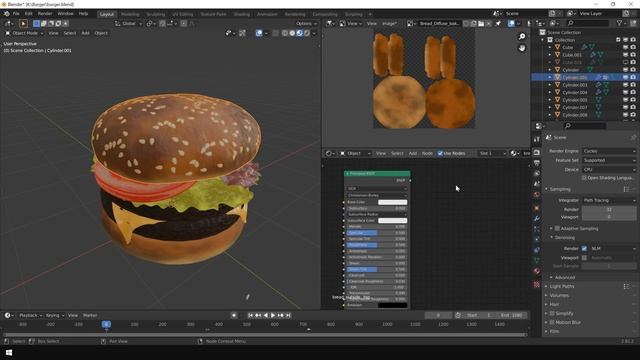Open the Material properties tab icon
Image resolution: width=640 pixels, height=360 pixels.
(537, 271)
